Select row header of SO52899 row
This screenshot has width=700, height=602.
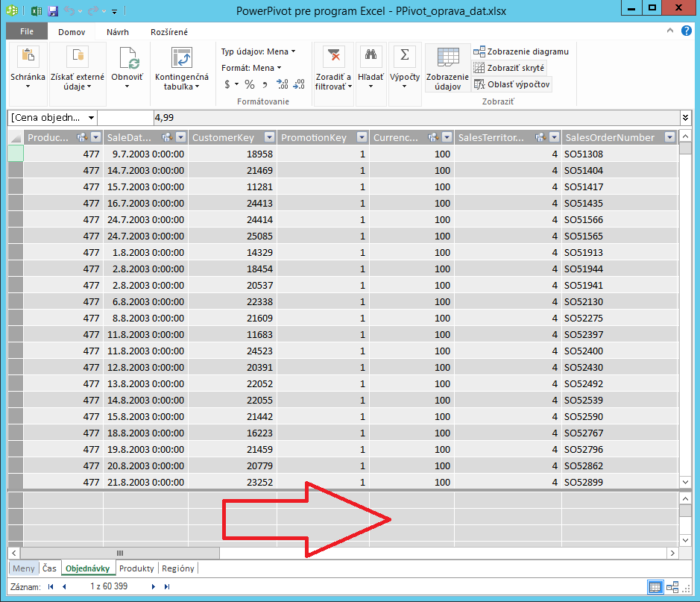(16, 483)
